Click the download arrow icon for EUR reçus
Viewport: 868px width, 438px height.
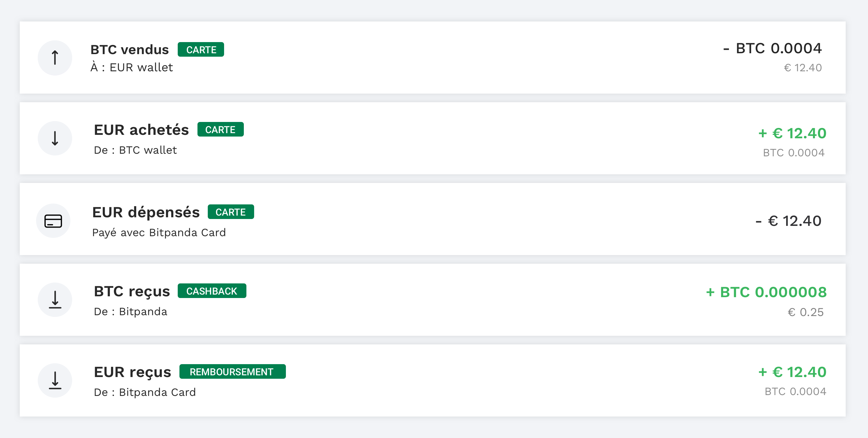pos(55,380)
